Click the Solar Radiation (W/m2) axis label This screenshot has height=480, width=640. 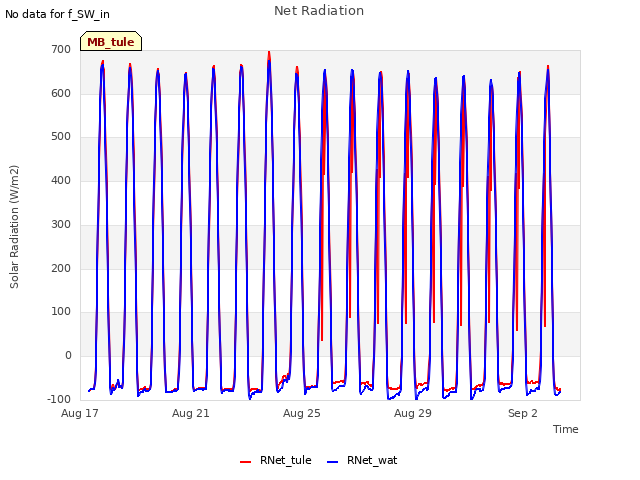(x=14, y=227)
